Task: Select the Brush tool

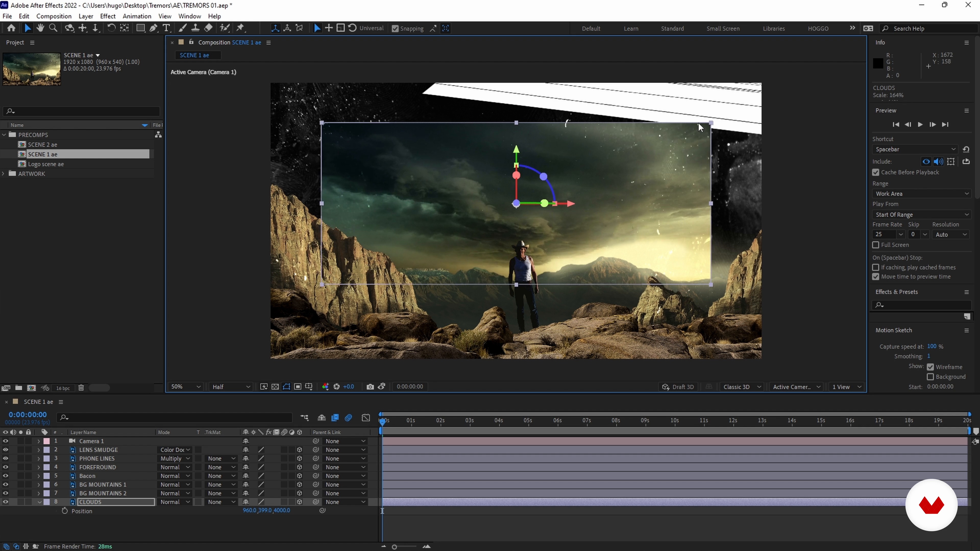Action: tap(183, 28)
